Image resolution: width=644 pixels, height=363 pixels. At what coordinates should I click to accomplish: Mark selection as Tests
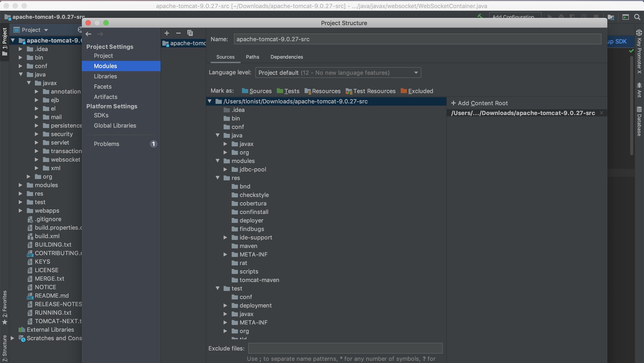pos(288,91)
